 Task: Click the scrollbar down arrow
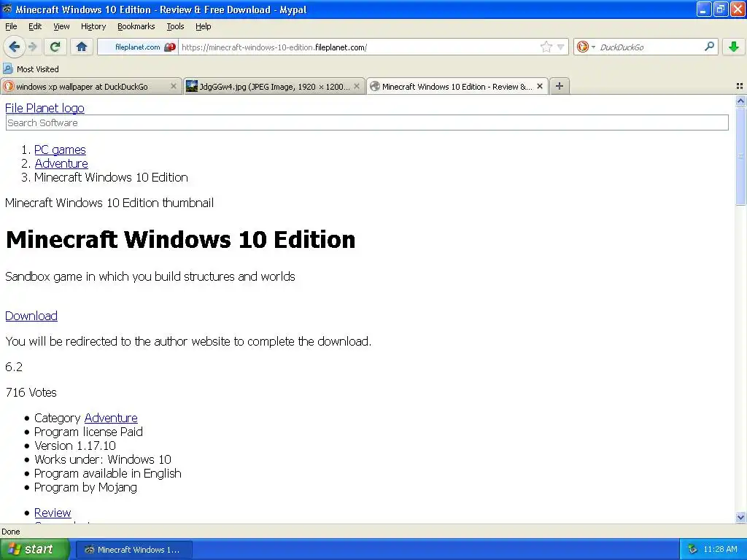coord(740,517)
